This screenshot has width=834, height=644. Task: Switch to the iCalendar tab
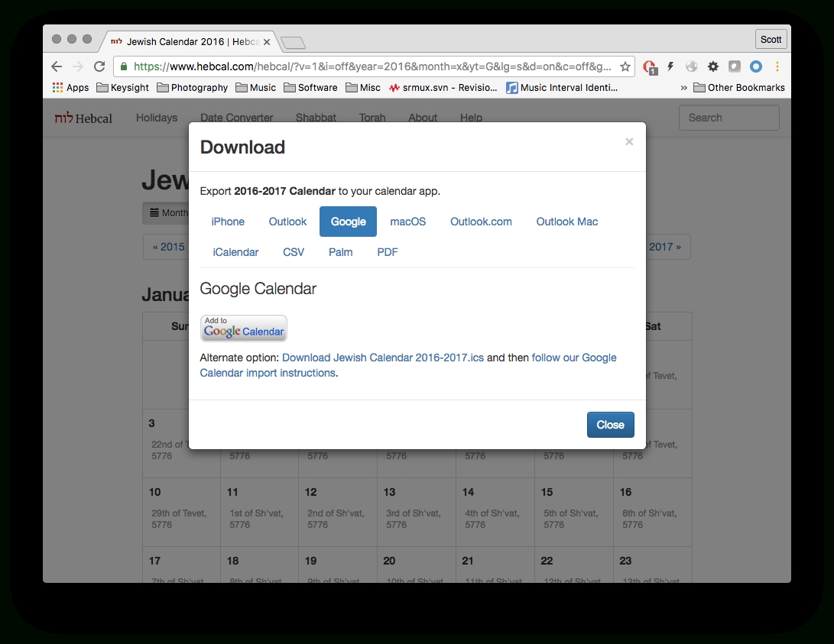(x=235, y=252)
